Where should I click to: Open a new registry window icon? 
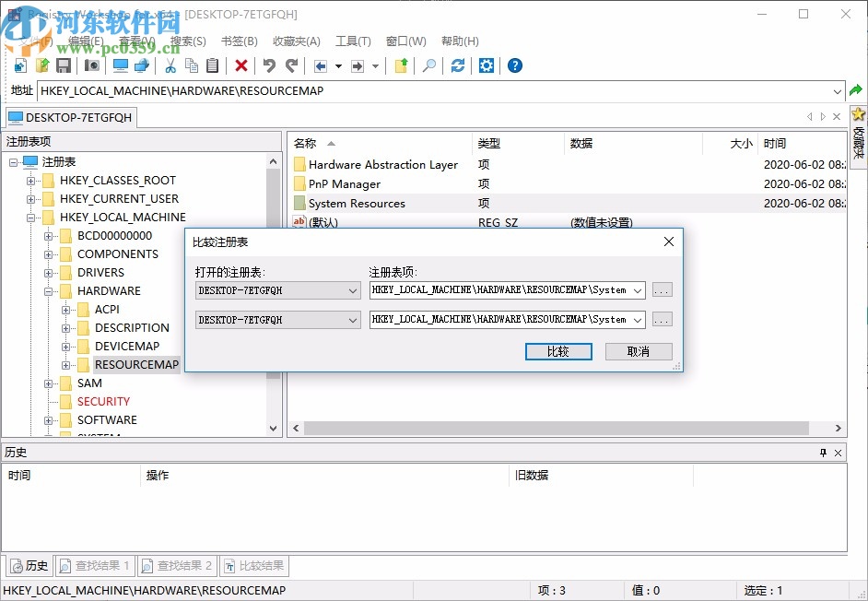(x=20, y=65)
